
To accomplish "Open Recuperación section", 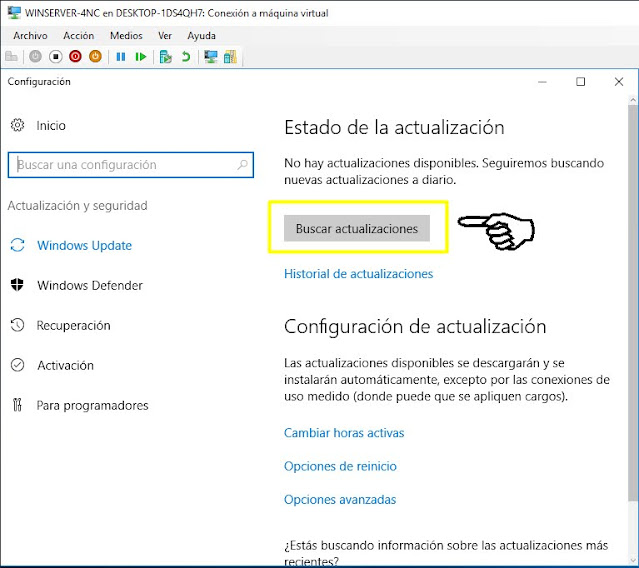I will tap(74, 326).
